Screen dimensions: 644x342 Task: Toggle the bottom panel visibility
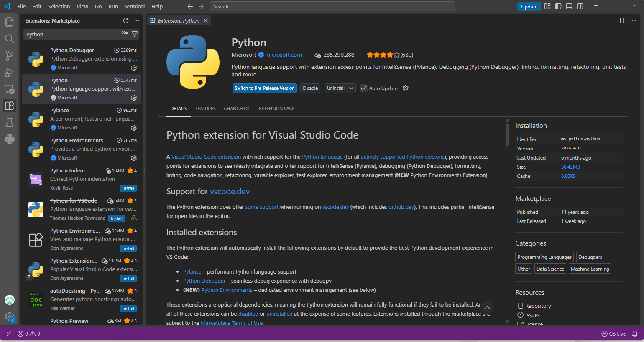569,6
